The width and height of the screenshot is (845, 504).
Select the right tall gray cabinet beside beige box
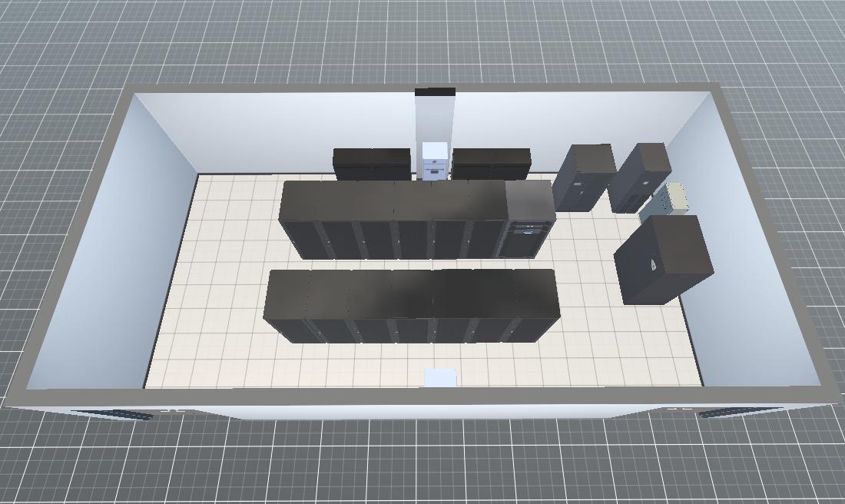tap(639, 177)
